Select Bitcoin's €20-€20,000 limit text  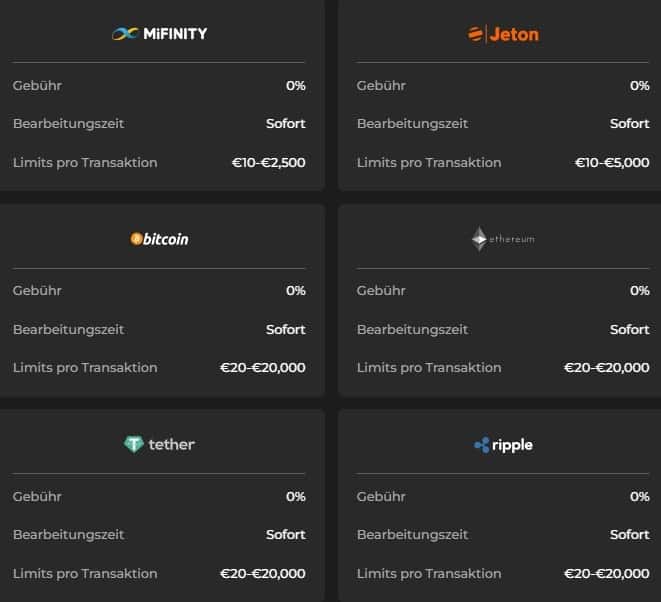[263, 368]
